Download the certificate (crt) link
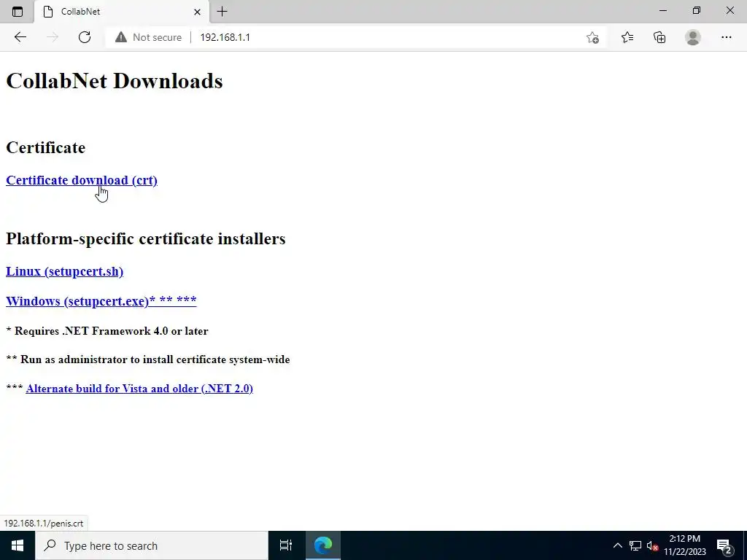This screenshot has height=560, width=747. (x=82, y=180)
